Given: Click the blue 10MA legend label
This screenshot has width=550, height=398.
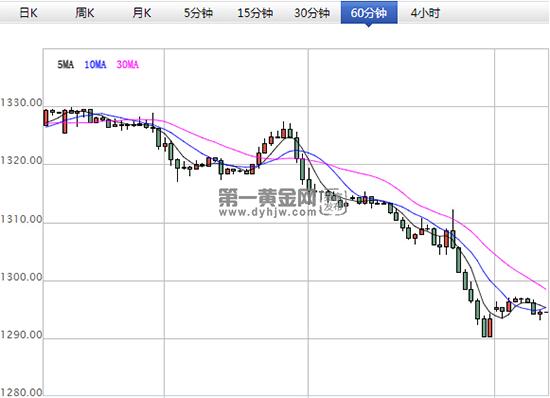Looking at the screenshot, I should pos(95,65).
